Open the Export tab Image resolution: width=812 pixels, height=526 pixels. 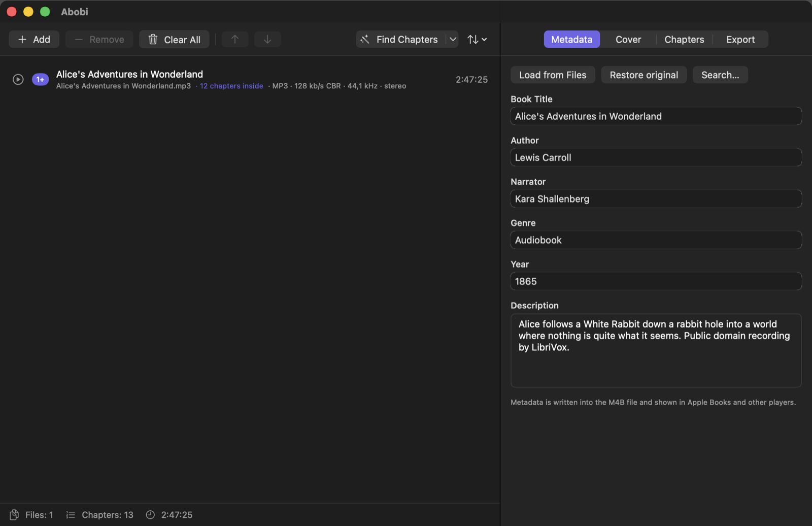click(740, 40)
